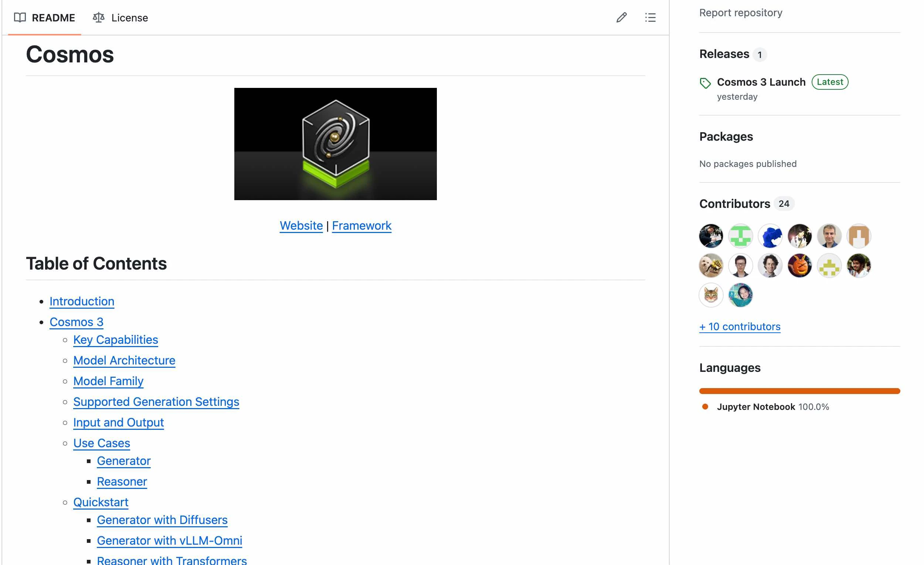Open Generator with vLLM-Omni link
Screen dimensions: 924x565
coord(170,541)
